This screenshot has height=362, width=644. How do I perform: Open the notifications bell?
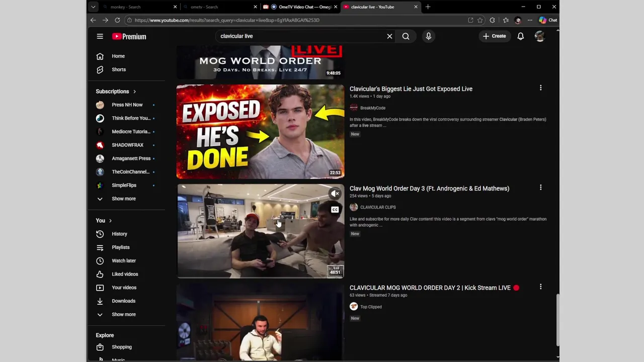click(521, 36)
